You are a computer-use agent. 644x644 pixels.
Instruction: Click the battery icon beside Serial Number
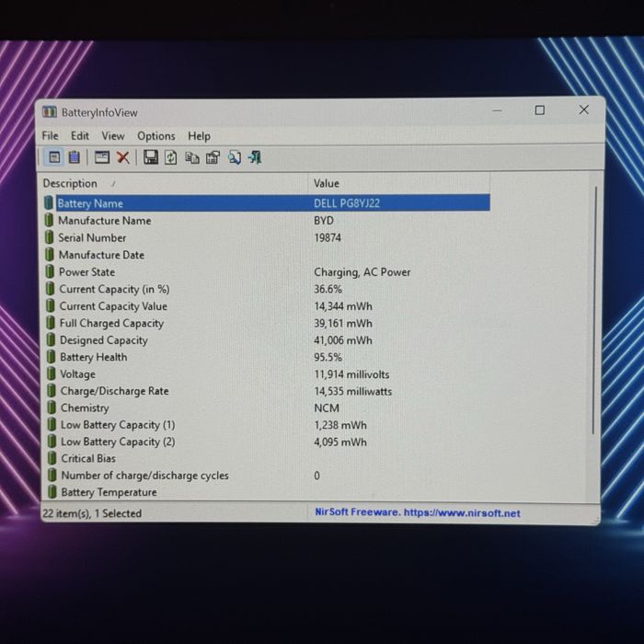coord(50,237)
